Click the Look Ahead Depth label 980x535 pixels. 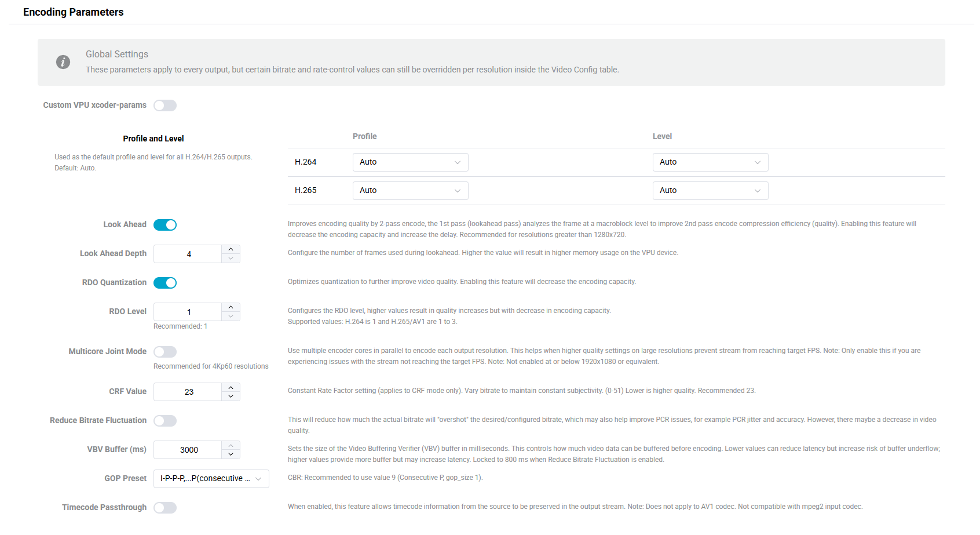click(x=113, y=253)
